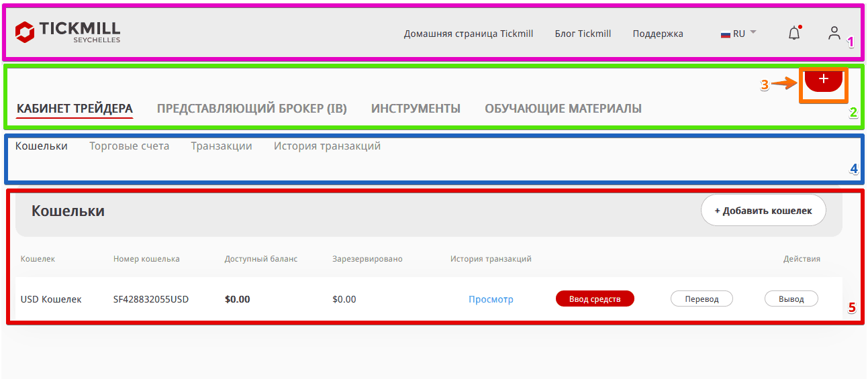Click the Доступный баланс column header
The image size is (868, 379).
261,259
